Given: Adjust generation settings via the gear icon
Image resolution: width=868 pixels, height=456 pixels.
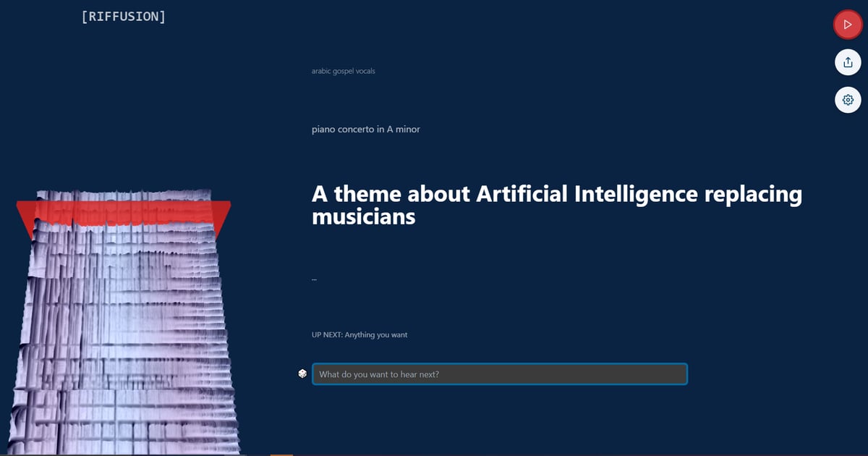Looking at the screenshot, I should tap(847, 100).
